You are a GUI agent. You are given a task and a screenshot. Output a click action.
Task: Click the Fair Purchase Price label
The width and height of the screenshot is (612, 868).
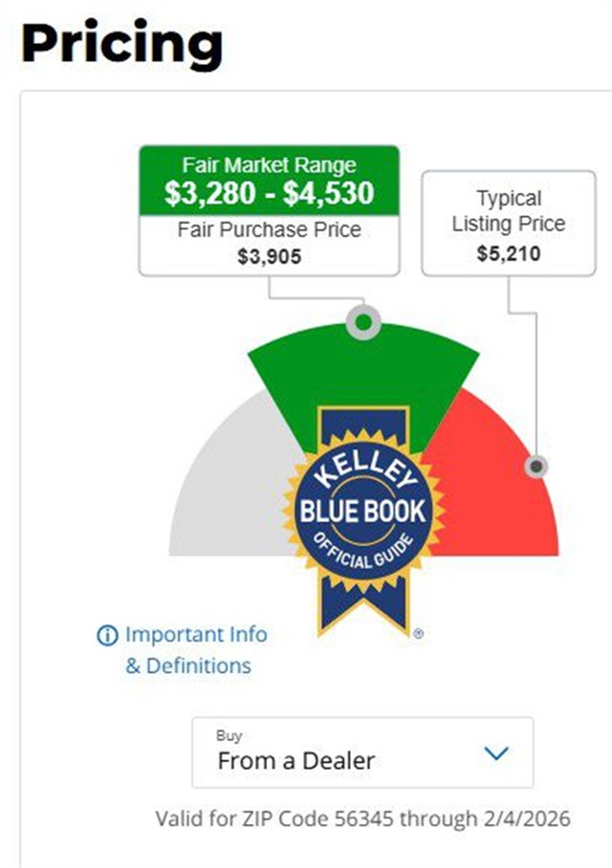click(269, 230)
